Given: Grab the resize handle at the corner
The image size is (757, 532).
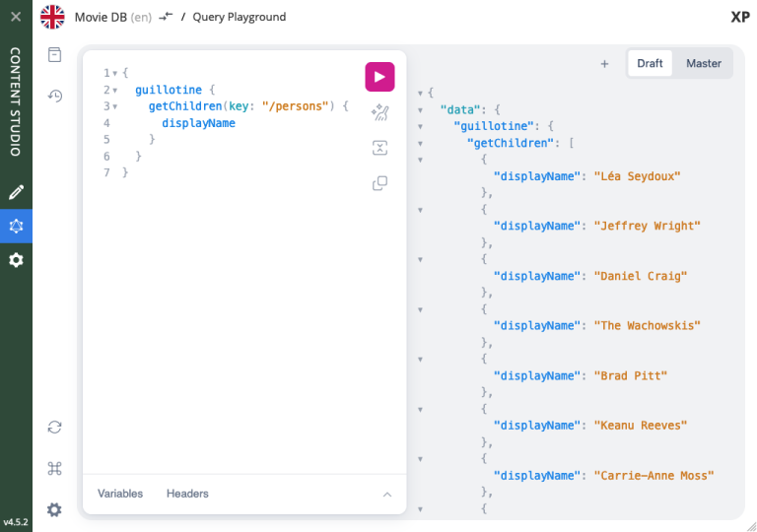Looking at the screenshot, I should (751, 527).
